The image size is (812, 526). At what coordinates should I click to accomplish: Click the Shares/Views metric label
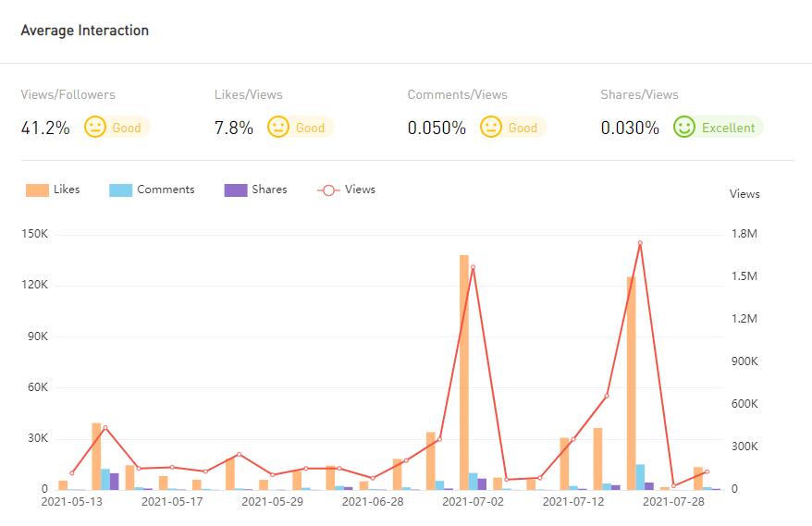(x=639, y=94)
